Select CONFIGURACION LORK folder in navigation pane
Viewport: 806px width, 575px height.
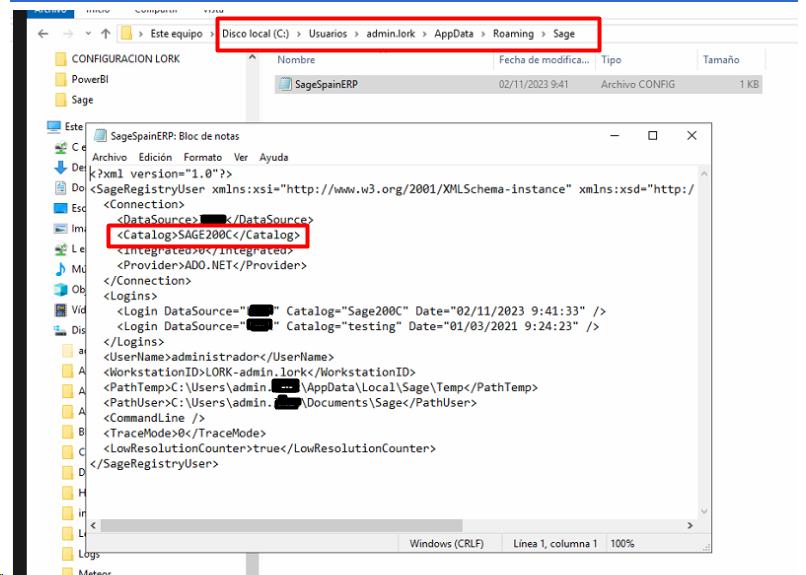point(117,59)
